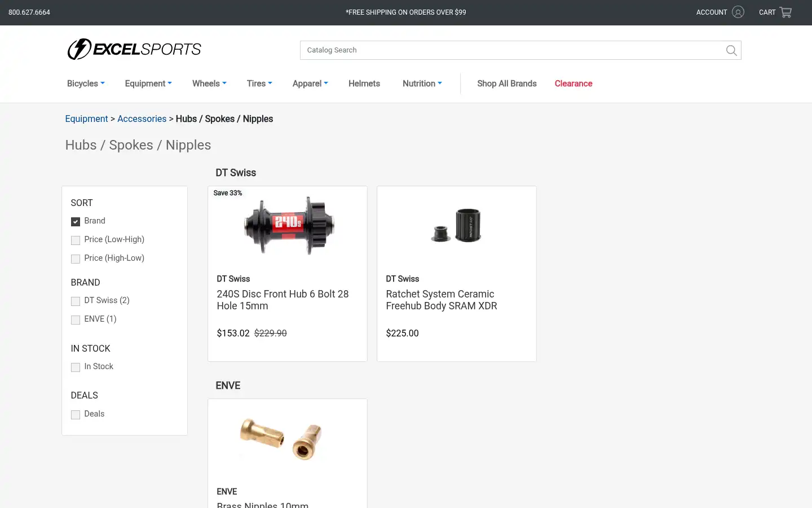Click the $153.02 sale price
The width and height of the screenshot is (812, 508).
coord(233,333)
